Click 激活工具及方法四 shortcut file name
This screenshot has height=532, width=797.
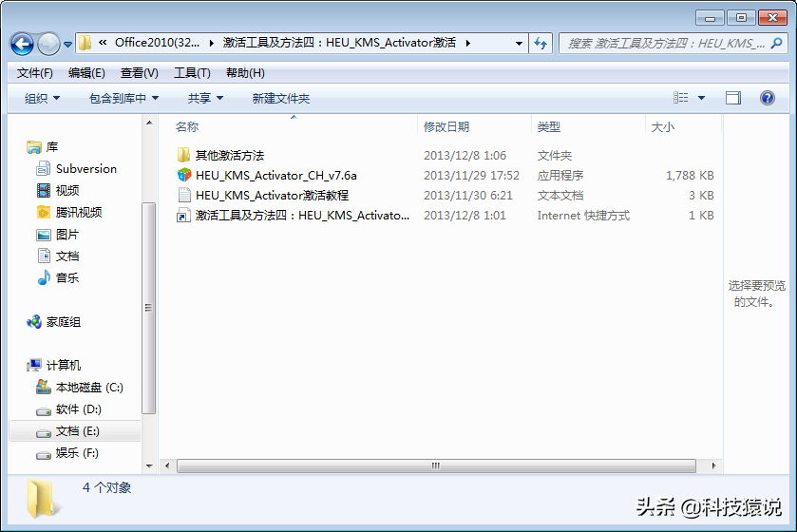(x=302, y=216)
